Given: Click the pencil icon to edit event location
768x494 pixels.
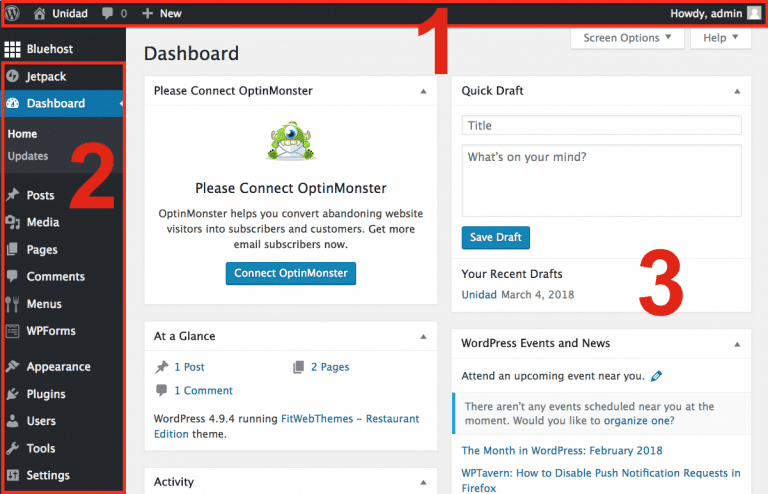Looking at the screenshot, I should click(656, 376).
